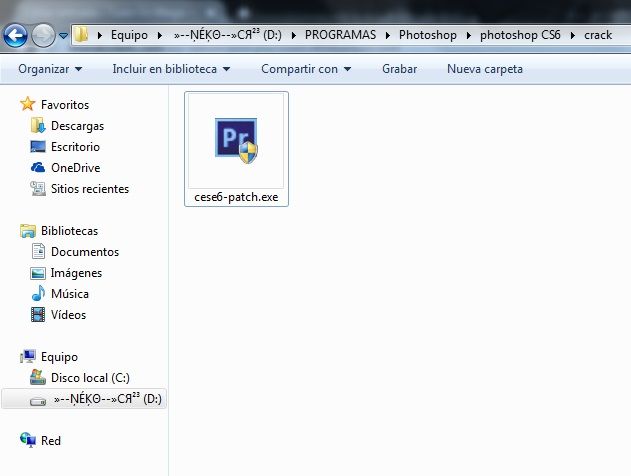Expand the chevron after D: breadcrumb
Screen dimensions: 631x476
(294, 35)
